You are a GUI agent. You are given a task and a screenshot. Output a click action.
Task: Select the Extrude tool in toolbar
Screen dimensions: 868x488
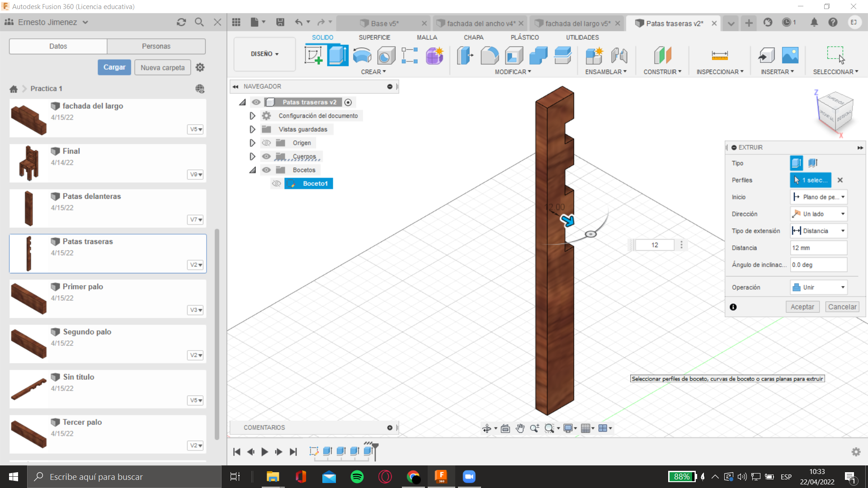coord(338,56)
